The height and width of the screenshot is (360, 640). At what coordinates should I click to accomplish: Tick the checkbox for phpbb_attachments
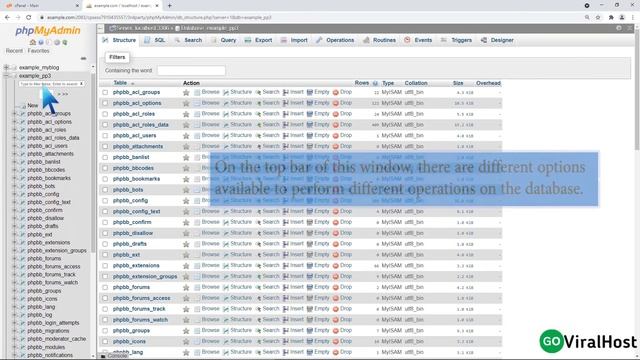point(105,147)
